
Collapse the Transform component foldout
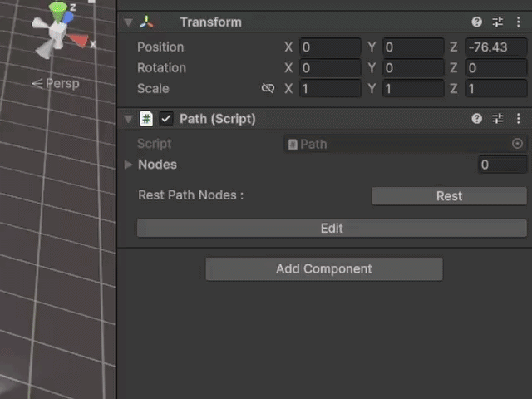click(128, 22)
